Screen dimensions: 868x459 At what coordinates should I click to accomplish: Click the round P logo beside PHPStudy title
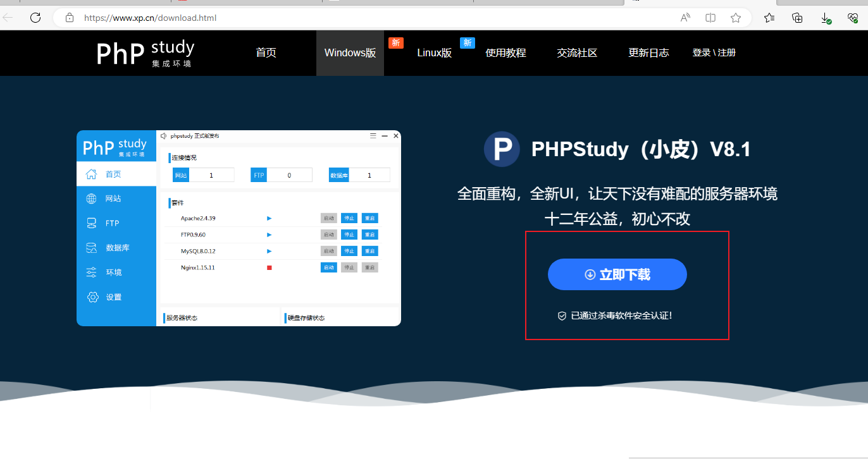pos(502,149)
